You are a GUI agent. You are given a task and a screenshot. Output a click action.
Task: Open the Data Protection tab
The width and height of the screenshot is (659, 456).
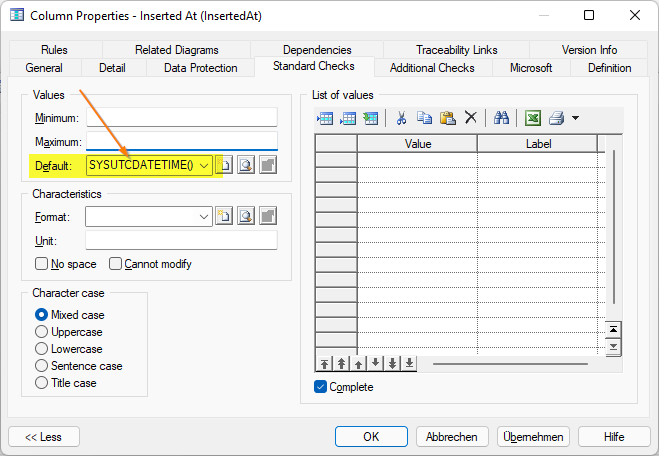coord(201,68)
